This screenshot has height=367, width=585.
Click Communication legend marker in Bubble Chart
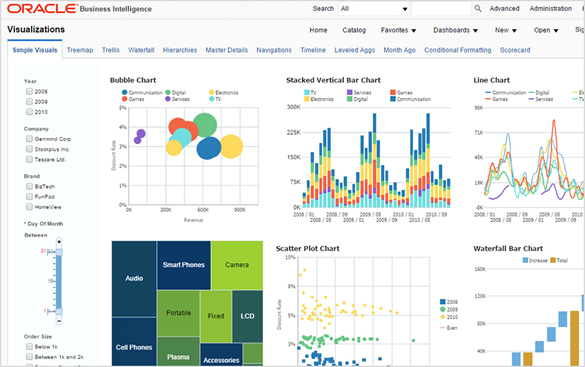point(125,92)
